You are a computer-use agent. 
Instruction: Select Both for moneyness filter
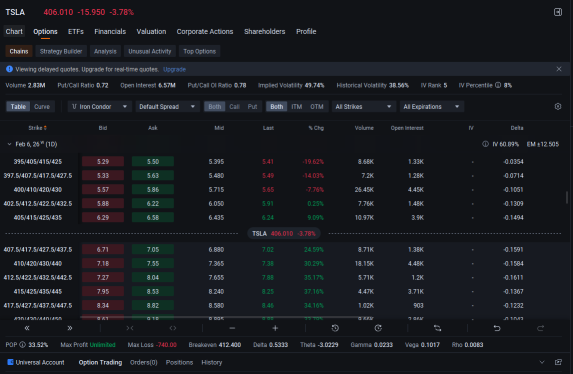[277, 106]
